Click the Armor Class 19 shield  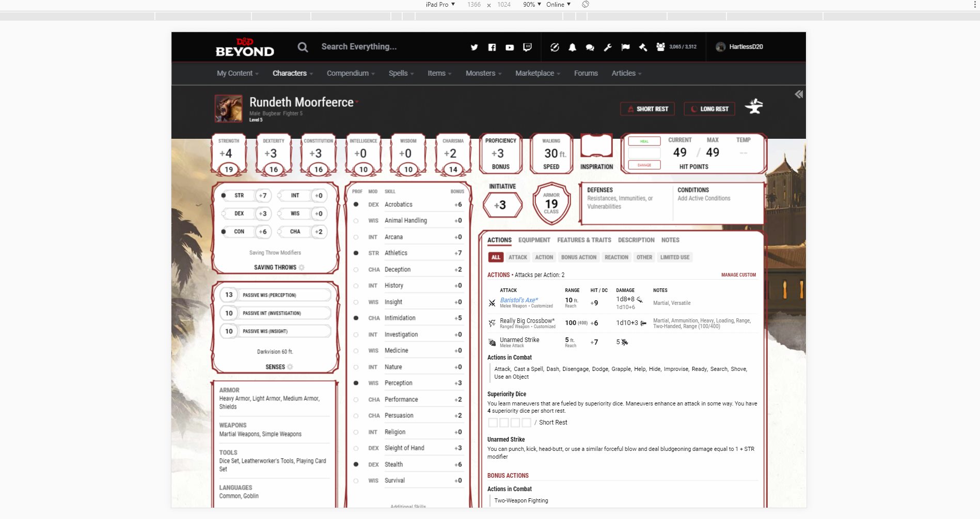pyautogui.click(x=551, y=204)
